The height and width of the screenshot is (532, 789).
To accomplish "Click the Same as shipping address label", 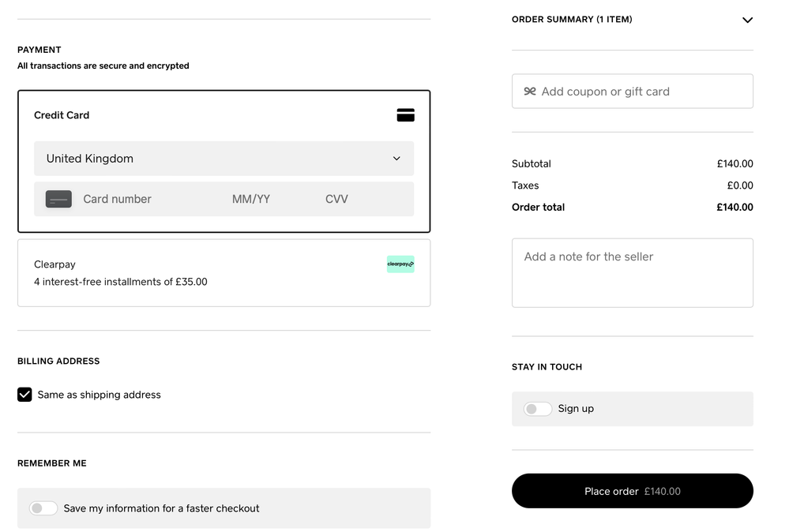I will point(99,395).
